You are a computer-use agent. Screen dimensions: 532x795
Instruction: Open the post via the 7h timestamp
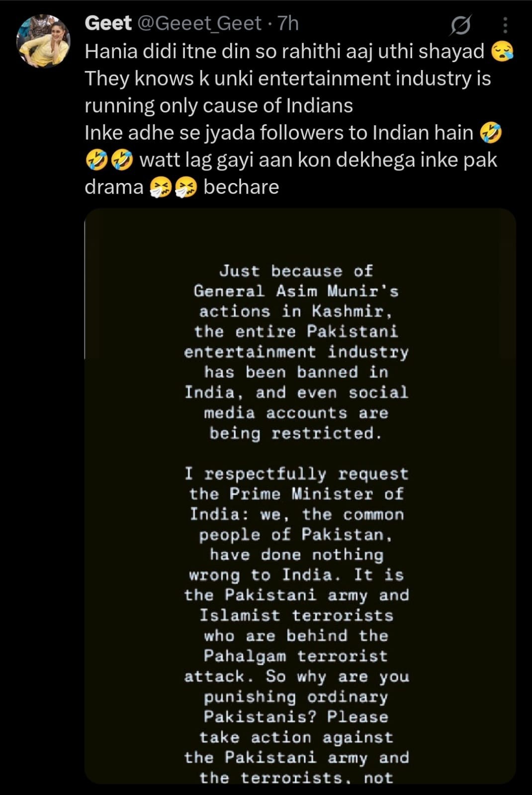[288, 23]
